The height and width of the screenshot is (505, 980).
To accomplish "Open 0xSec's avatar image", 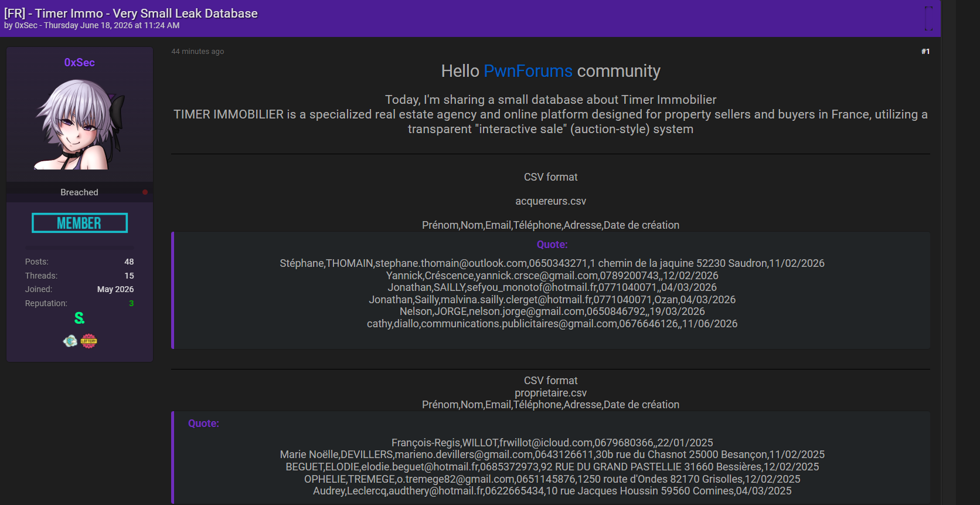I will tap(80, 124).
